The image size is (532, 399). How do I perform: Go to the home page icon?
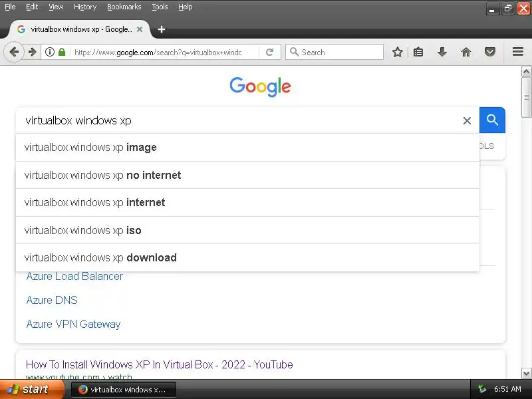(x=466, y=52)
